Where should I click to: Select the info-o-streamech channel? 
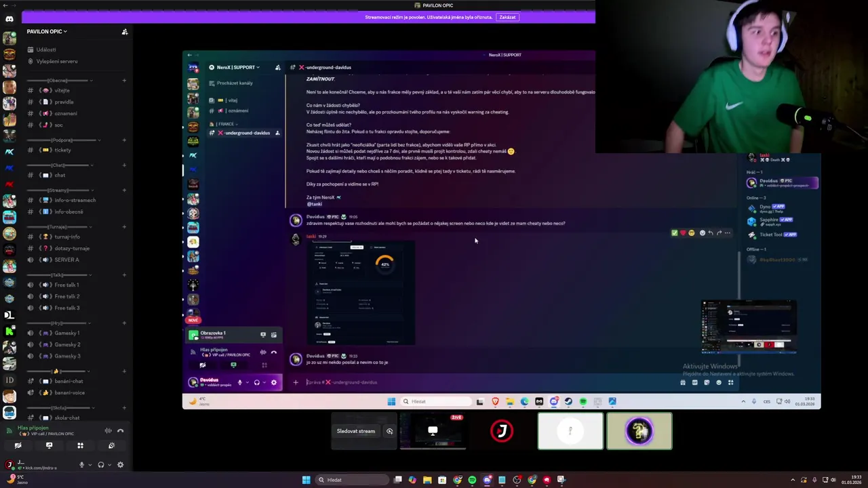75,200
